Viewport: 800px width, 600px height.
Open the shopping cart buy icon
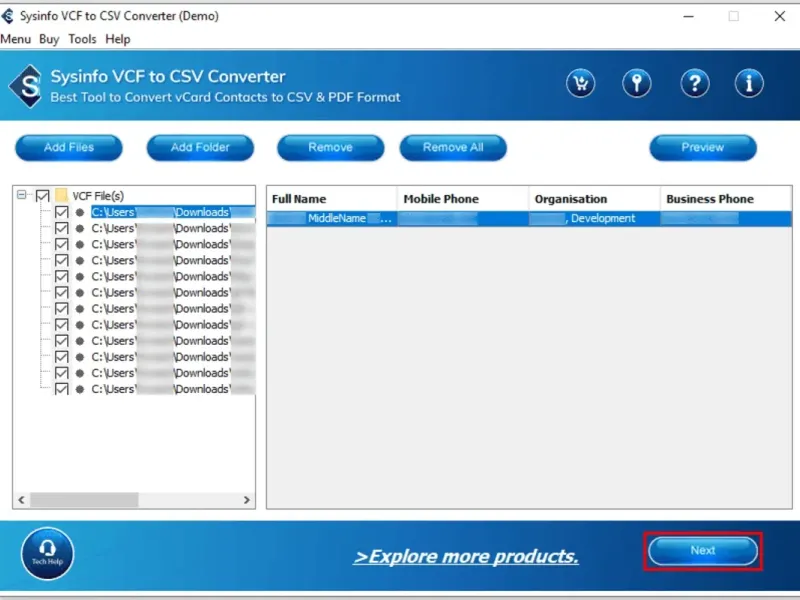point(580,83)
